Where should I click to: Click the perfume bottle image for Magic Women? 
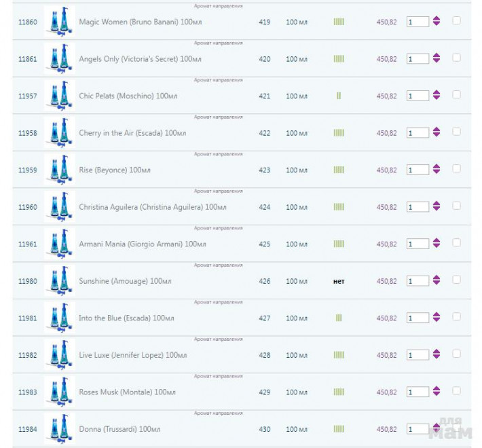click(x=58, y=22)
